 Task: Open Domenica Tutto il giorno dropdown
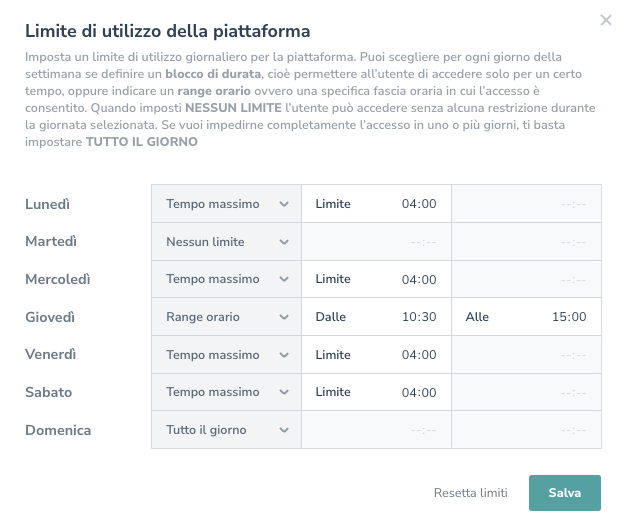[226, 430]
